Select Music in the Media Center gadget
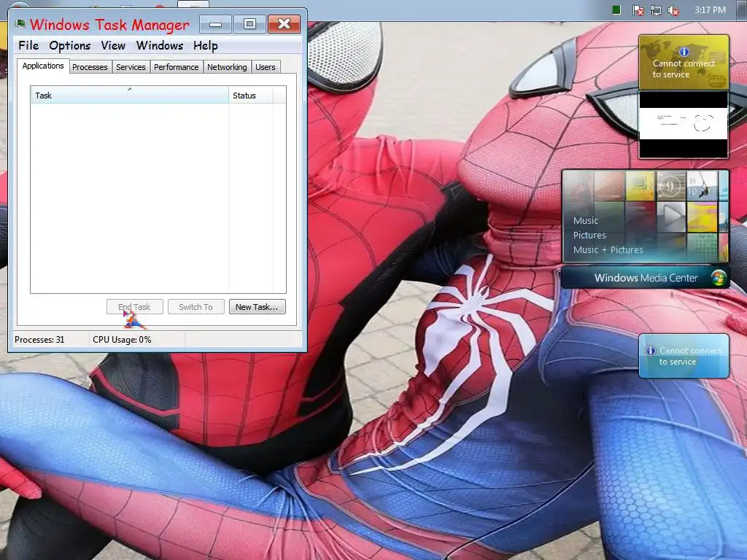Screen dimensions: 747x560 tap(586, 220)
